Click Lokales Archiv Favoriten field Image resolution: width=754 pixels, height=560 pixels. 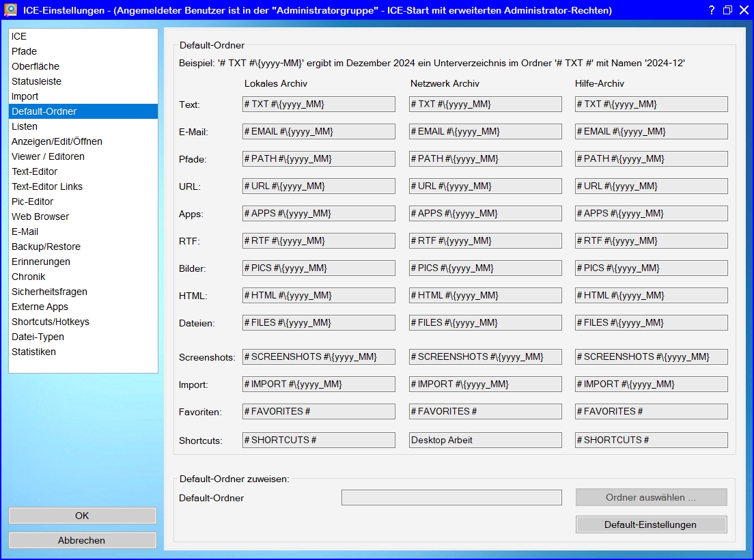[x=319, y=412]
